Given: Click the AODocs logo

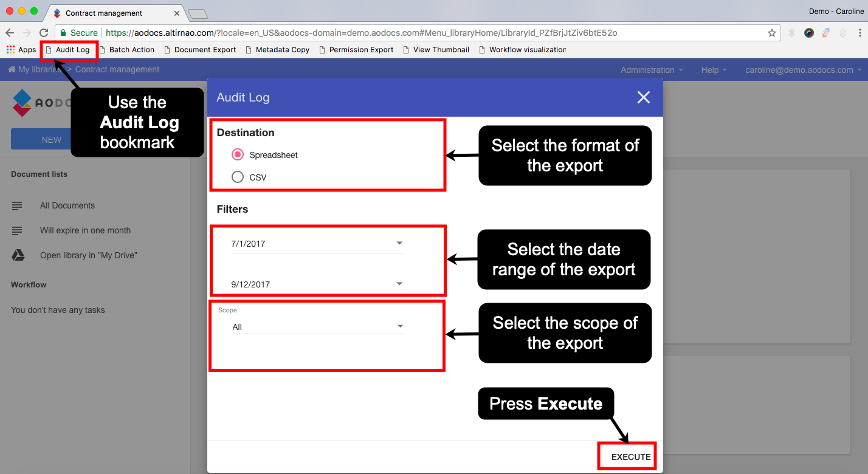Looking at the screenshot, I should coord(43,103).
